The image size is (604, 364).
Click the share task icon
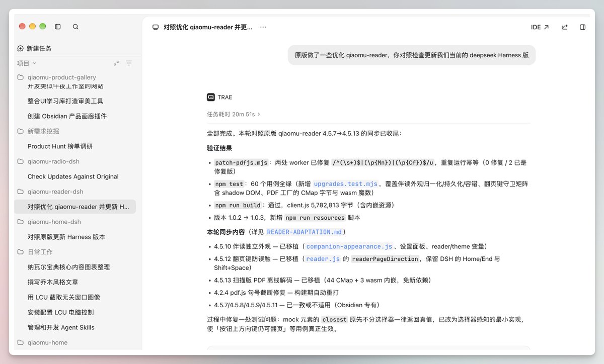pyautogui.click(x=565, y=27)
